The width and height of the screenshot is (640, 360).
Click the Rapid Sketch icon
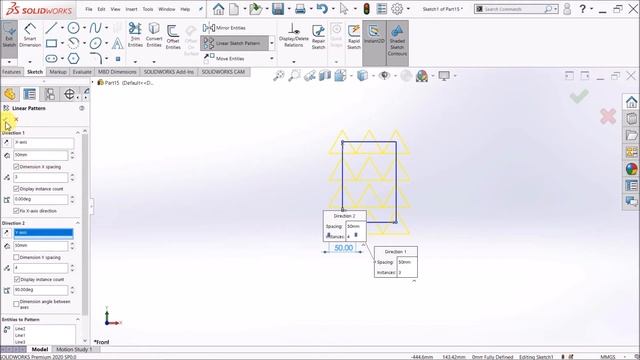354,37
